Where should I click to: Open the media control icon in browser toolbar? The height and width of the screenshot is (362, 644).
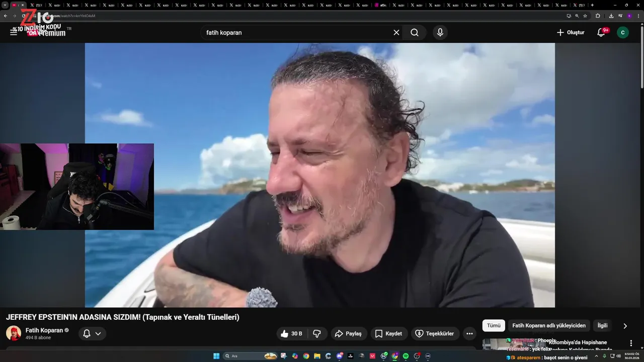620,16
